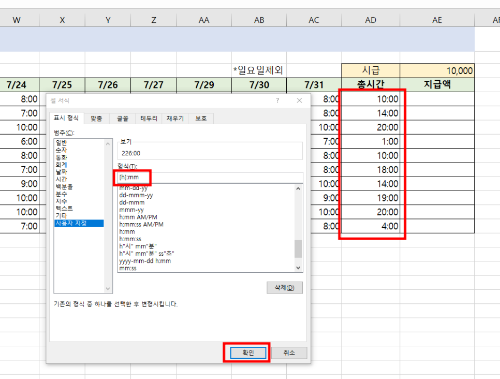This screenshot has width=500, height=379.
Task: Select column header AC
Action: click(x=314, y=20)
